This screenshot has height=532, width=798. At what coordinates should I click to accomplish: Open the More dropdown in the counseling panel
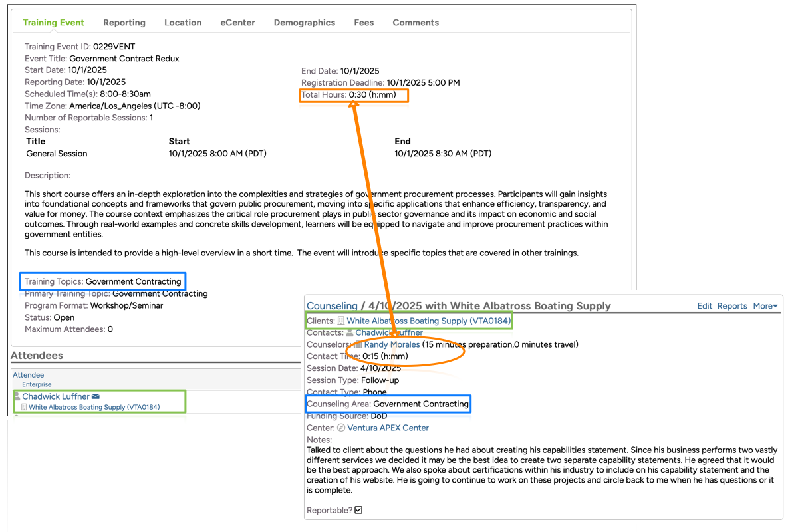coord(765,306)
